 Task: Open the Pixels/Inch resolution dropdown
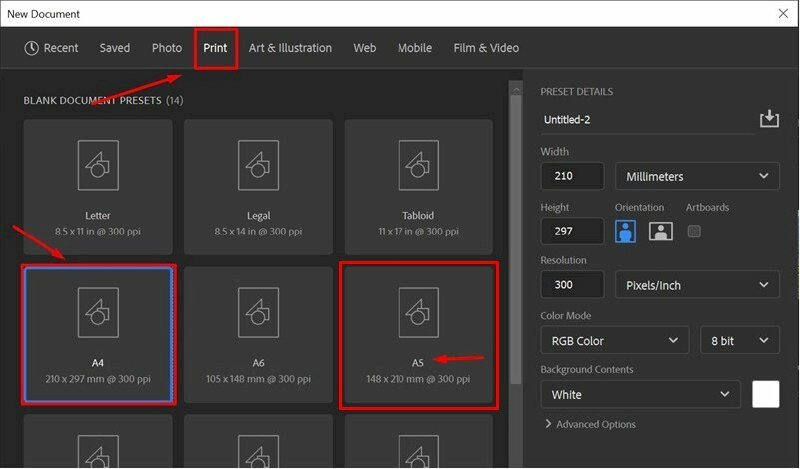pyautogui.click(x=697, y=284)
